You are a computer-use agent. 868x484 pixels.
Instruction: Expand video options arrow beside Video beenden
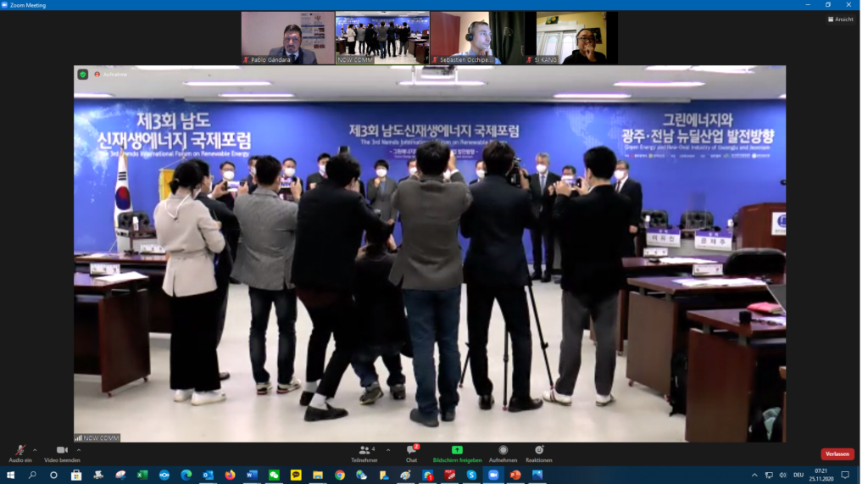click(x=79, y=450)
